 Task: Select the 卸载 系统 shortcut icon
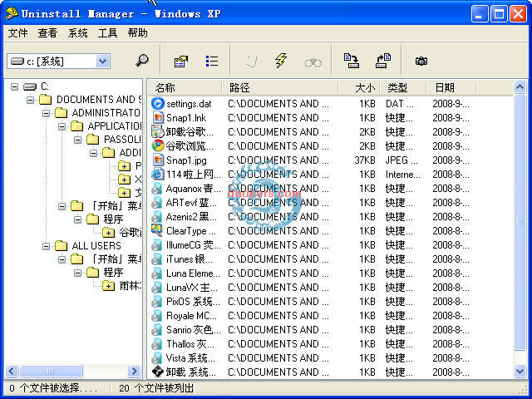click(158, 372)
